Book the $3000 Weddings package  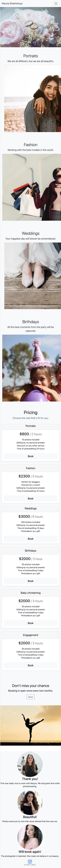pyautogui.click(x=30, y=539)
